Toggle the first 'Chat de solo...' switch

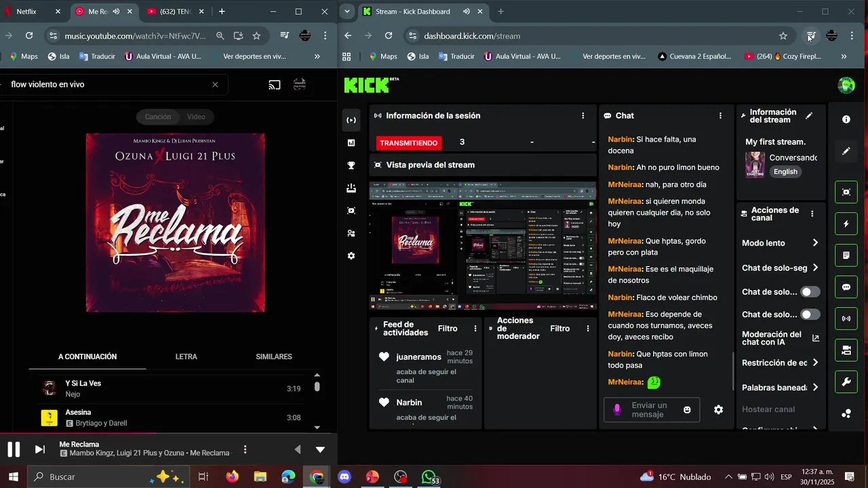click(810, 292)
